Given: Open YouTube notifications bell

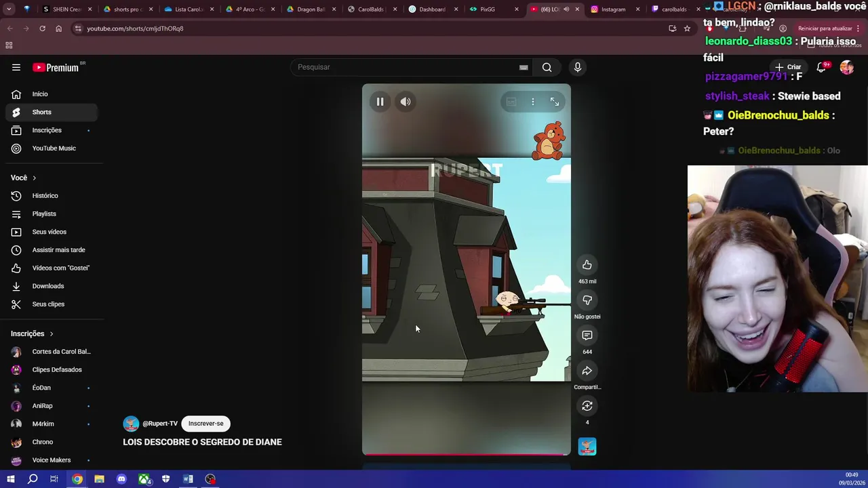Looking at the screenshot, I should [822, 67].
